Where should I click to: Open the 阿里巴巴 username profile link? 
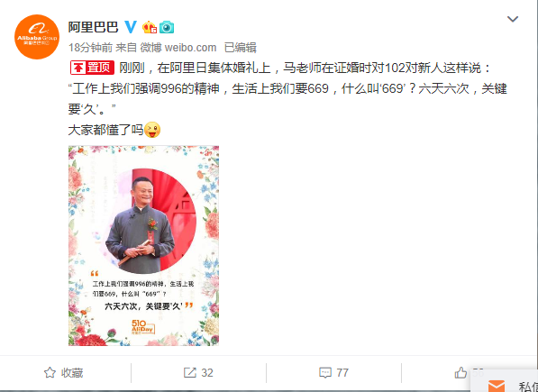pyautogui.click(x=93, y=27)
